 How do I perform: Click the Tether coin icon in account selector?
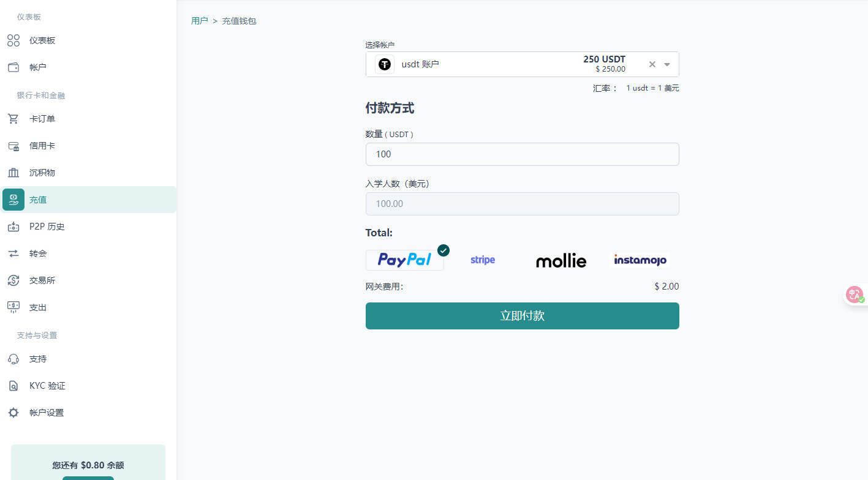(385, 64)
